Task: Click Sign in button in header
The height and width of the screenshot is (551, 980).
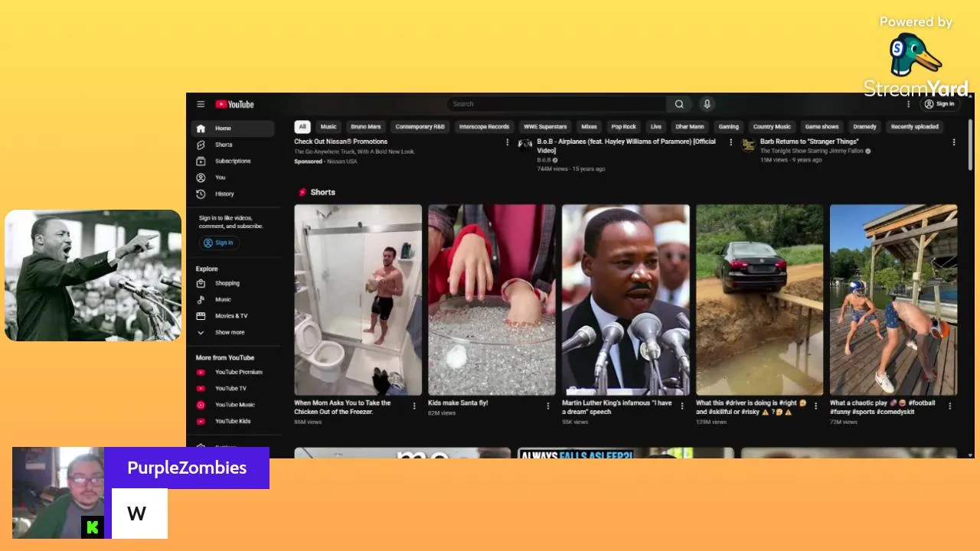Action: coord(940,104)
